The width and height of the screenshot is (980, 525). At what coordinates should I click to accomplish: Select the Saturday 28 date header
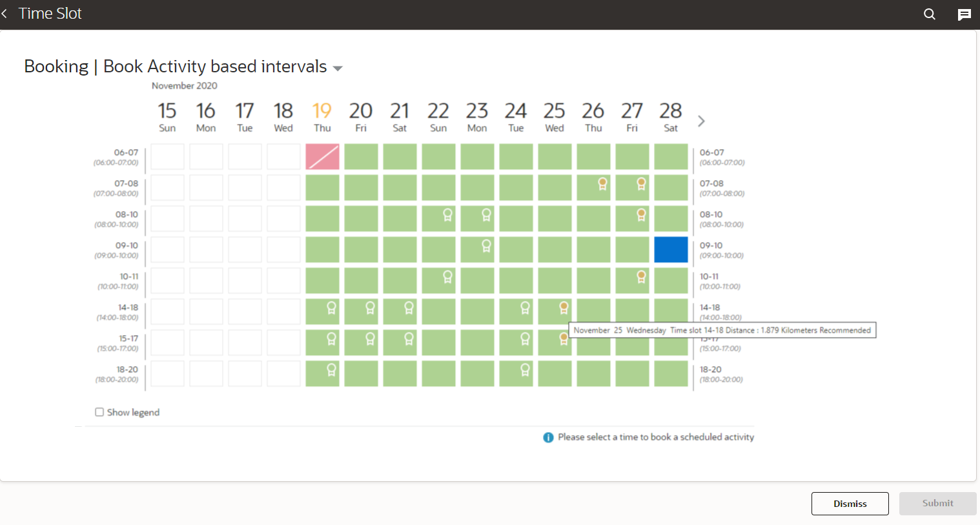click(x=671, y=116)
